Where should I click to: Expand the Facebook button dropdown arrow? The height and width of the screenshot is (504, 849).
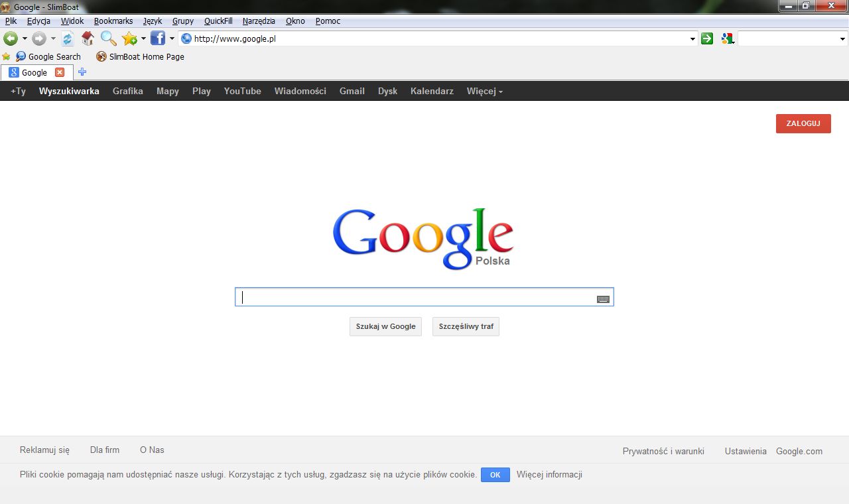pyautogui.click(x=172, y=38)
